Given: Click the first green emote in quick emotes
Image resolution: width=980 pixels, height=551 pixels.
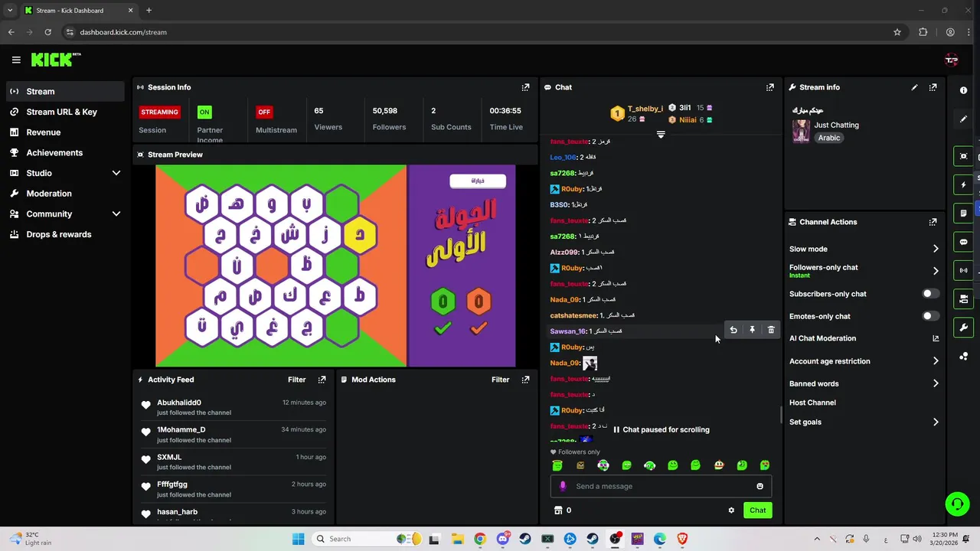Looking at the screenshot, I should tap(557, 465).
